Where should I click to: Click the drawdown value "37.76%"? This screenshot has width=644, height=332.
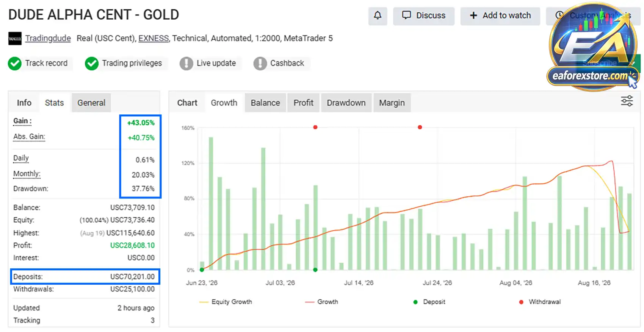pos(143,189)
